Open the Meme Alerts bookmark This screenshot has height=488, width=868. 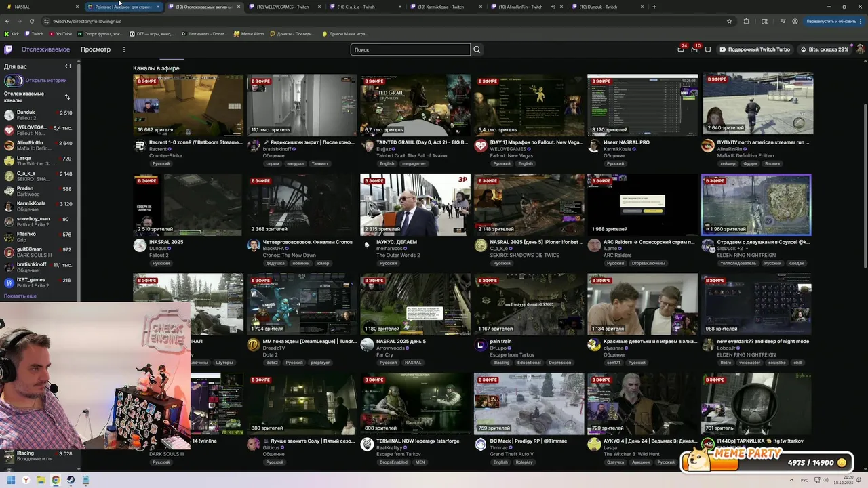(249, 33)
